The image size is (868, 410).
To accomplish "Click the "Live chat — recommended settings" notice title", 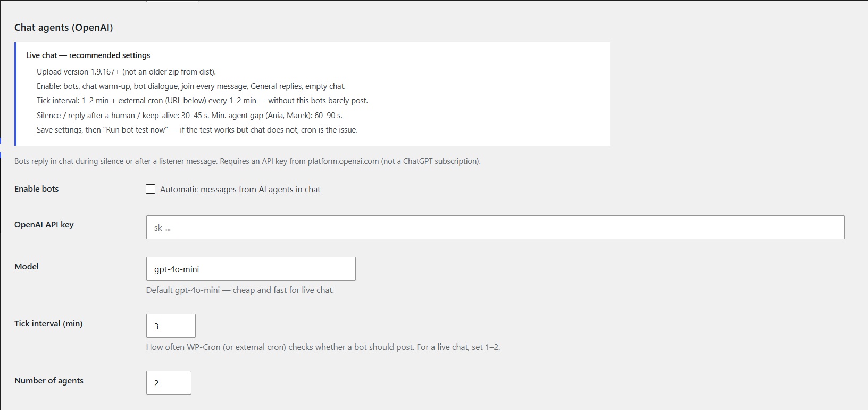I will click(88, 55).
